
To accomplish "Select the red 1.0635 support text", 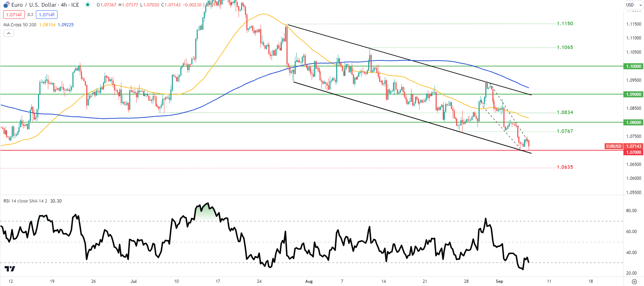I will pyautogui.click(x=565, y=167).
